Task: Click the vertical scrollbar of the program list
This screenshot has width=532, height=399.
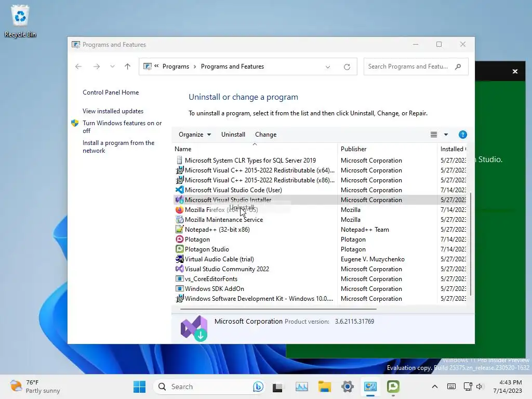Action: 471,244
